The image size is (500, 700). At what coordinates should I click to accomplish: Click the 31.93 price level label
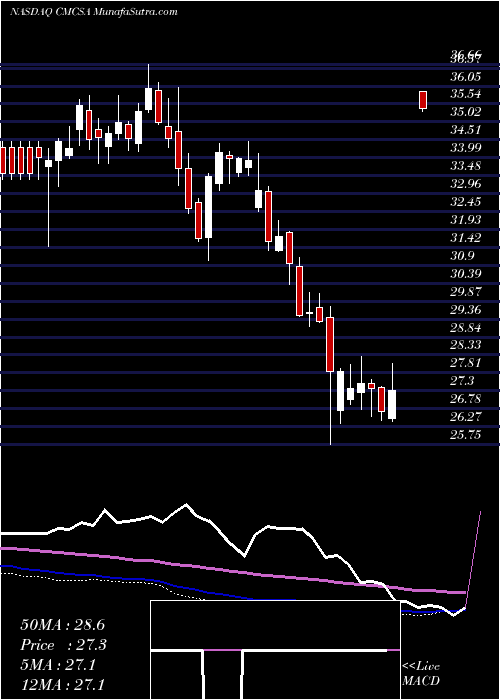(x=466, y=220)
